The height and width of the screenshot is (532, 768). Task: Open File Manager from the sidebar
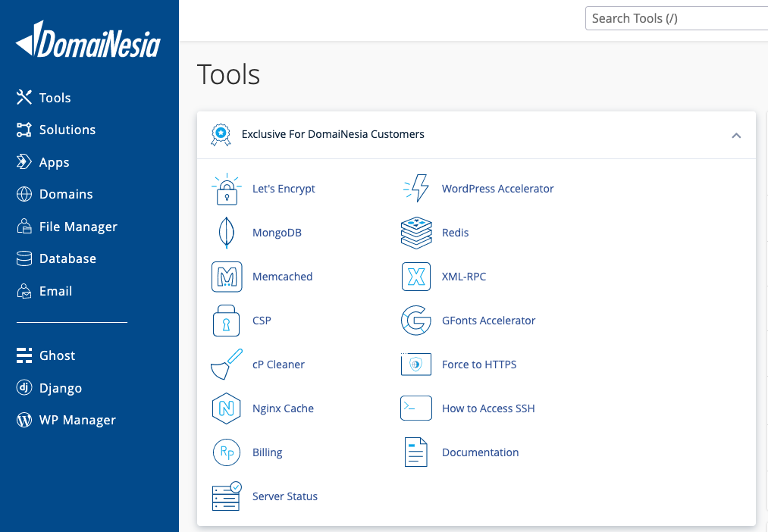point(77,227)
